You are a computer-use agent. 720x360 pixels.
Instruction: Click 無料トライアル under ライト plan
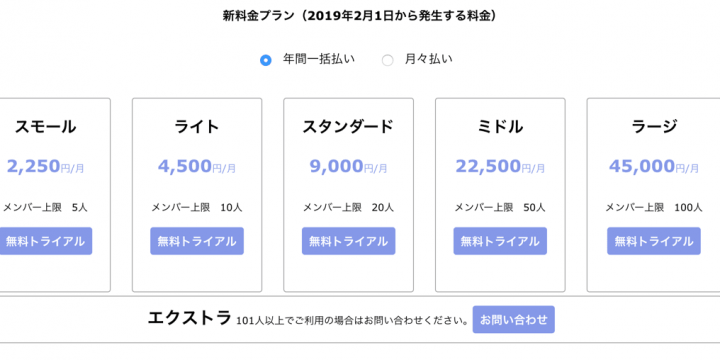[197, 241]
